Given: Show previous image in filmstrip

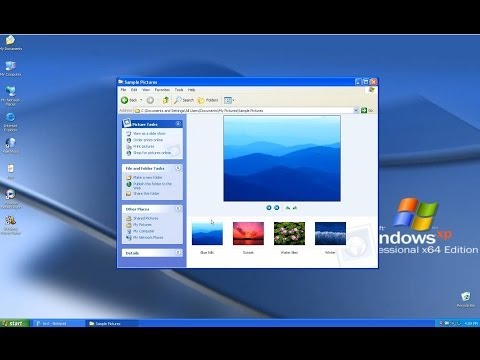Looking at the screenshot, I should (x=269, y=208).
